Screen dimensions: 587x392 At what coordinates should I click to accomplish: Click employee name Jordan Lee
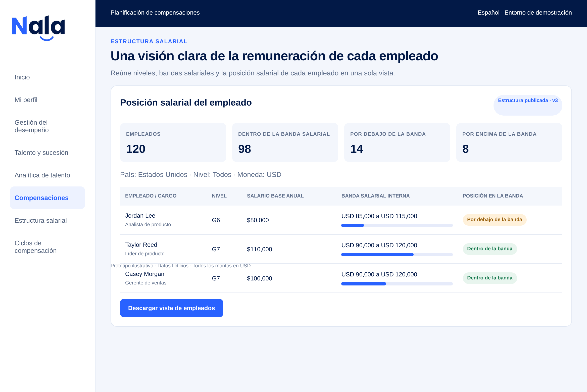(x=140, y=216)
